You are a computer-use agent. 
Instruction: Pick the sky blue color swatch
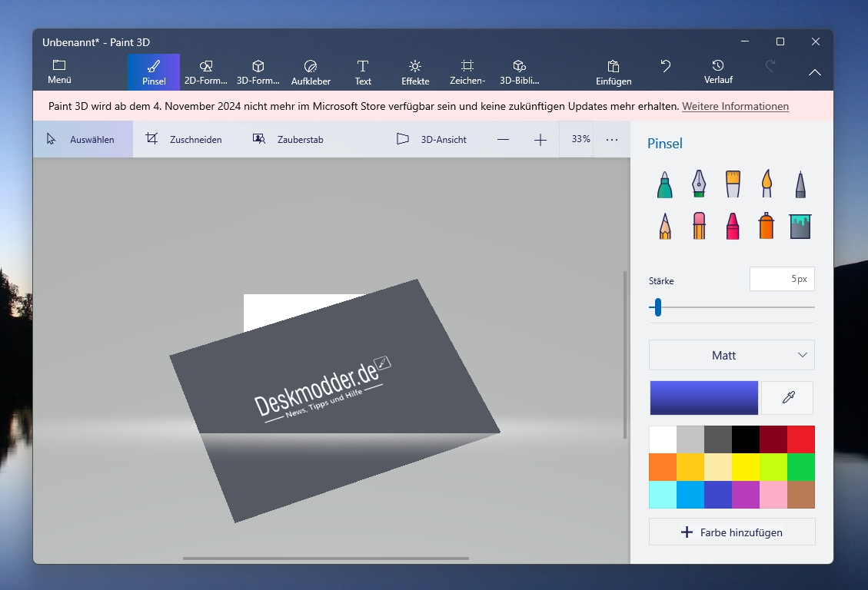pyautogui.click(x=691, y=494)
